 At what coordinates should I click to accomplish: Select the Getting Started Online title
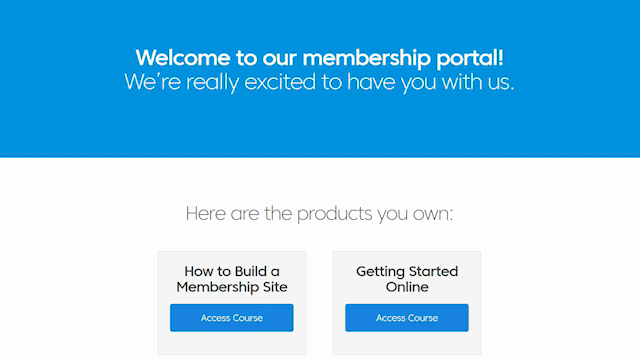[407, 279]
